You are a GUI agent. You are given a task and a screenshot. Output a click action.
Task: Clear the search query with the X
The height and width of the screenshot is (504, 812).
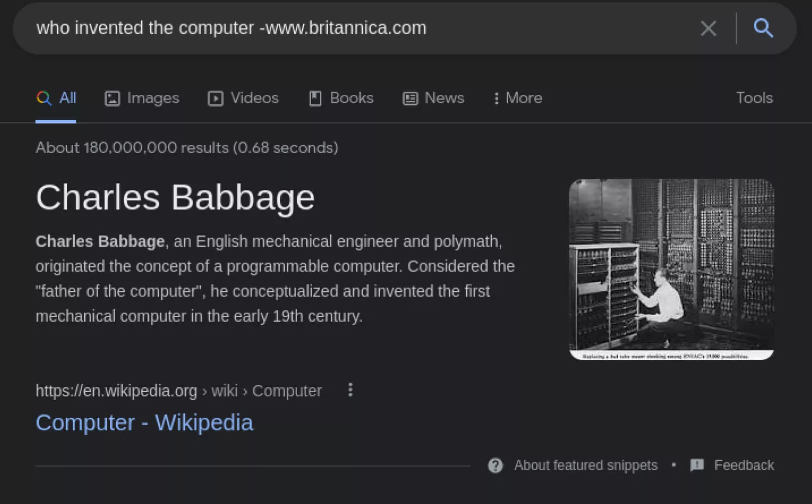pyautogui.click(x=708, y=28)
